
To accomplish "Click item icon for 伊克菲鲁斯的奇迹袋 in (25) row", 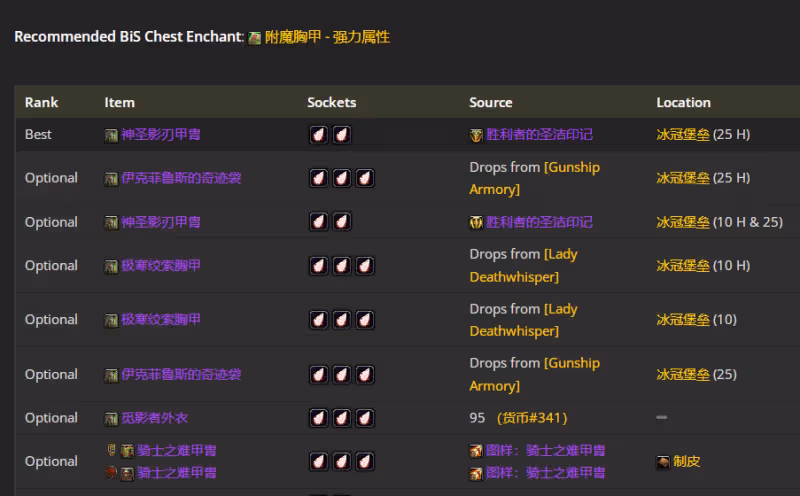I will (x=111, y=376).
